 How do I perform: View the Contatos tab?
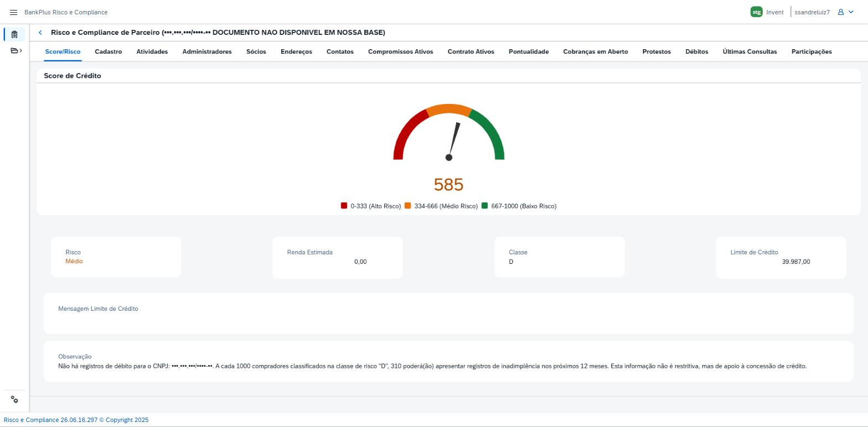[340, 51]
